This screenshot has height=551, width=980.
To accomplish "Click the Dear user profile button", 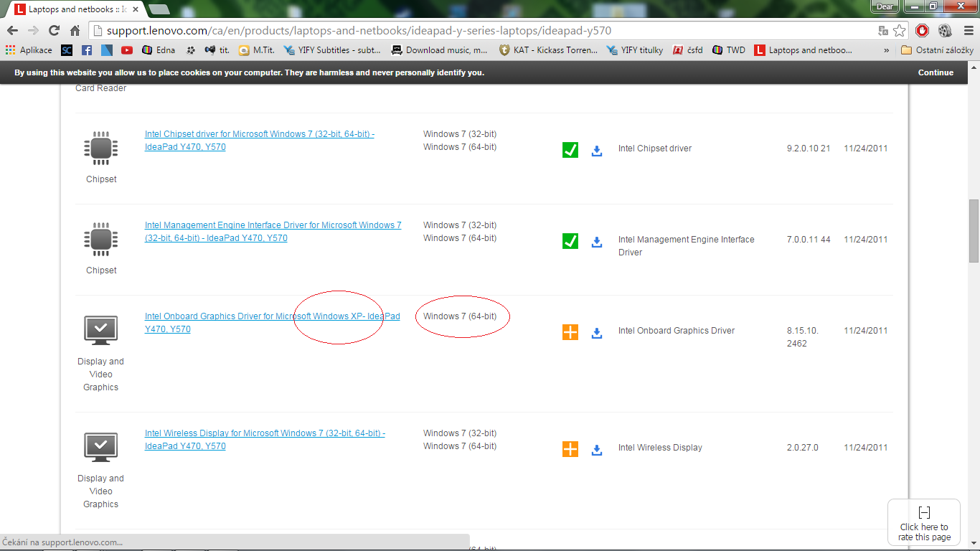I will tap(885, 6).
